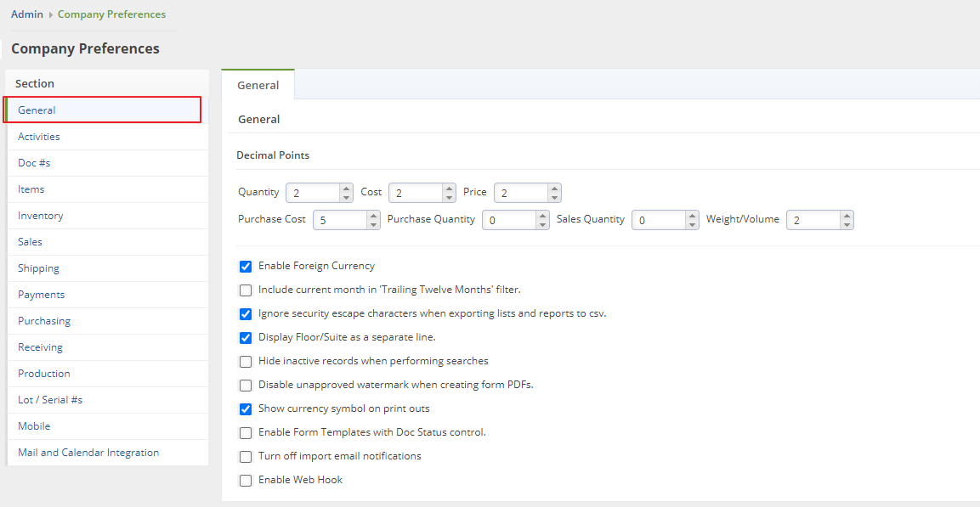Click the 'Section' sidebar header text

(x=34, y=83)
